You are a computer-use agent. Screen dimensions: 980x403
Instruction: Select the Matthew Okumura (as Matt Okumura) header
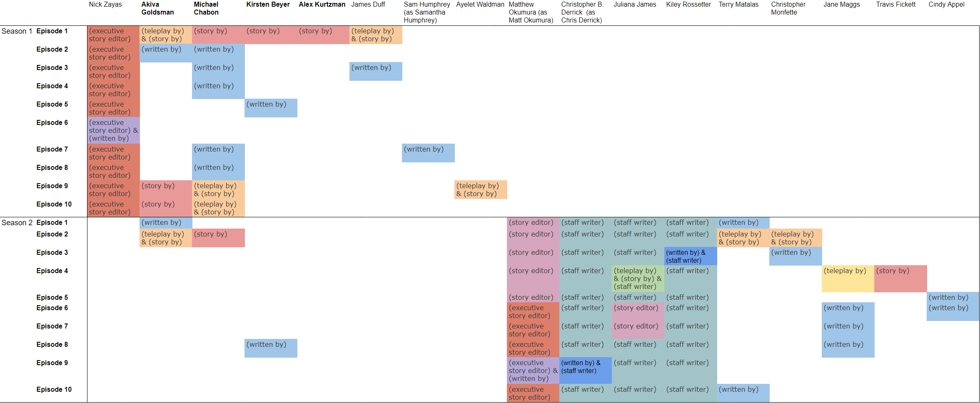click(531, 12)
